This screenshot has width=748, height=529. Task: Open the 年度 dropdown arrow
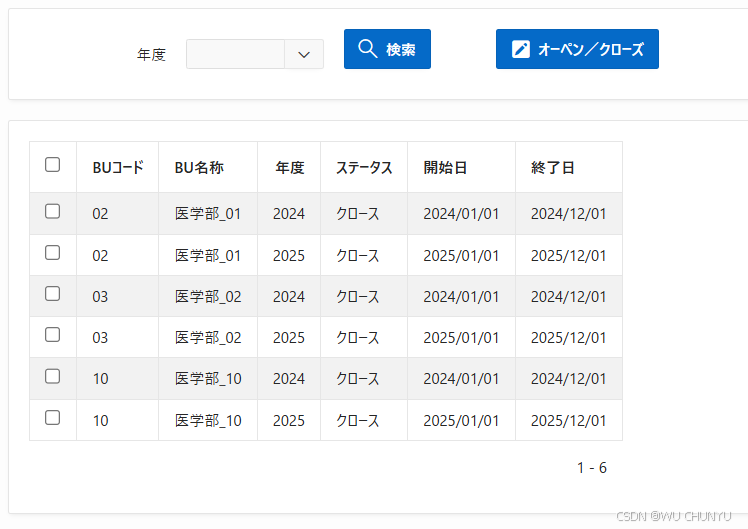tap(304, 54)
